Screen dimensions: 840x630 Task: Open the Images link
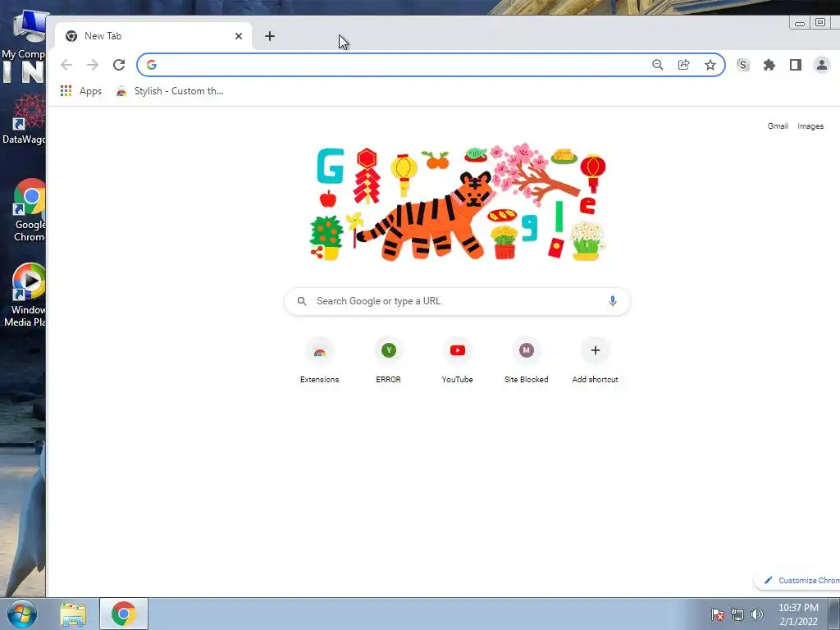click(810, 126)
